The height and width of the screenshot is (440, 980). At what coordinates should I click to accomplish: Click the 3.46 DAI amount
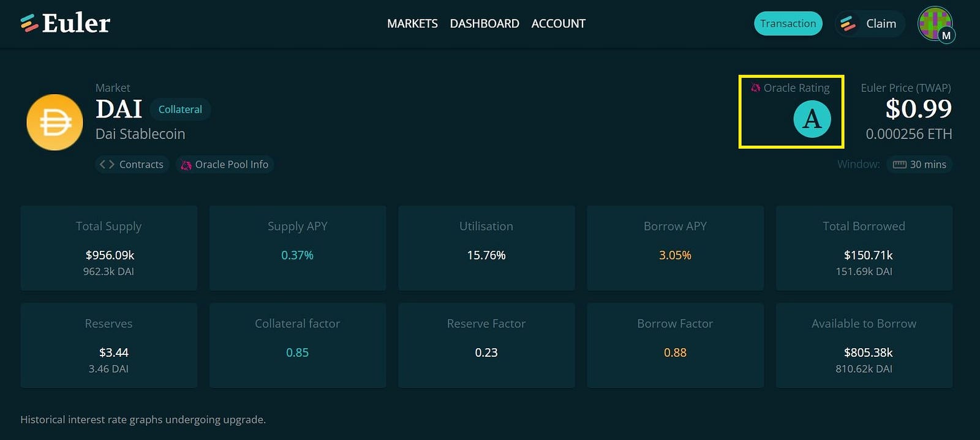pyautogui.click(x=108, y=369)
